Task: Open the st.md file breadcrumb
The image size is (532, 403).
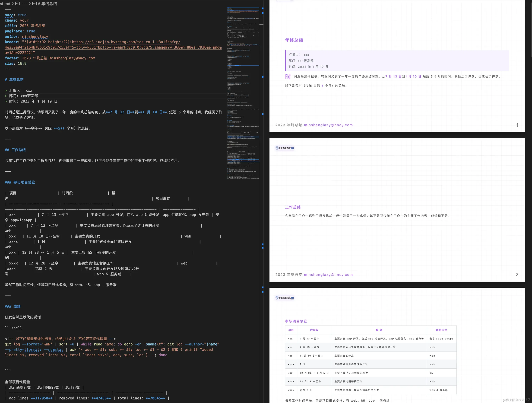Action: 5,4
